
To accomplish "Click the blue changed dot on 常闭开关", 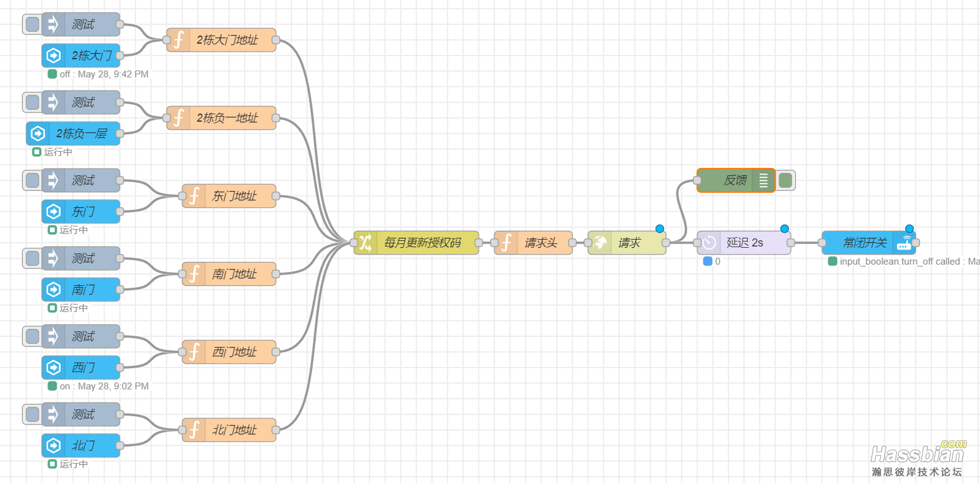I will [909, 228].
